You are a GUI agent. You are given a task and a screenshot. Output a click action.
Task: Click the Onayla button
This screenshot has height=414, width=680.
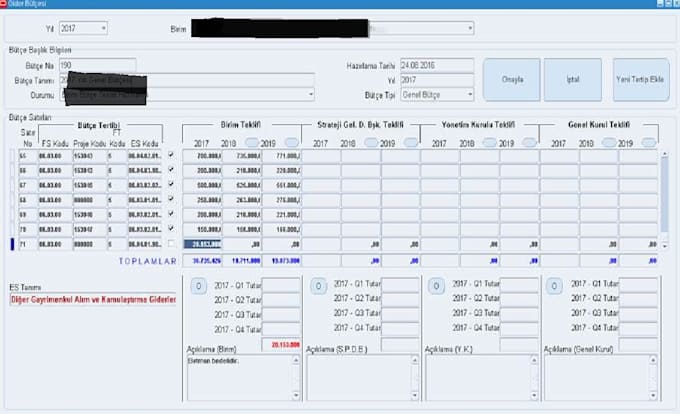click(x=512, y=79)
